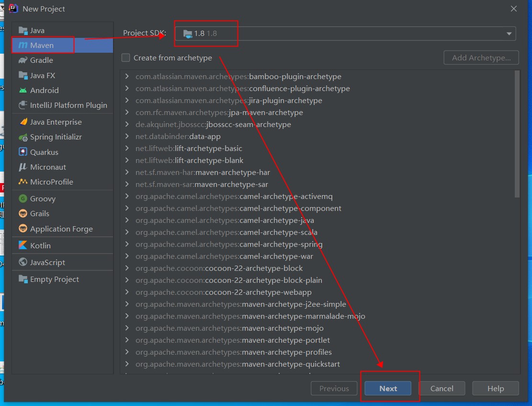Click the Quarkus icon
Screen dimensions: 532x406
coord(23,152)
